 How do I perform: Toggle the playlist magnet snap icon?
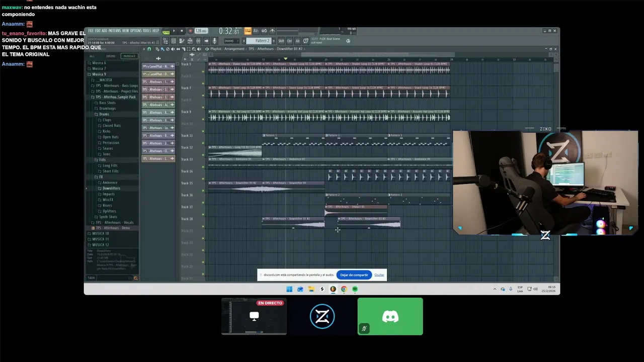point(149,49)
